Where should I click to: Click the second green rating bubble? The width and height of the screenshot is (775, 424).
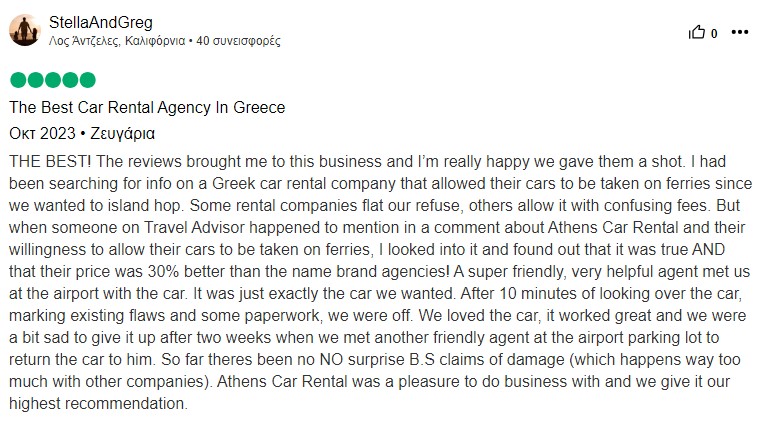click(36, 80)
